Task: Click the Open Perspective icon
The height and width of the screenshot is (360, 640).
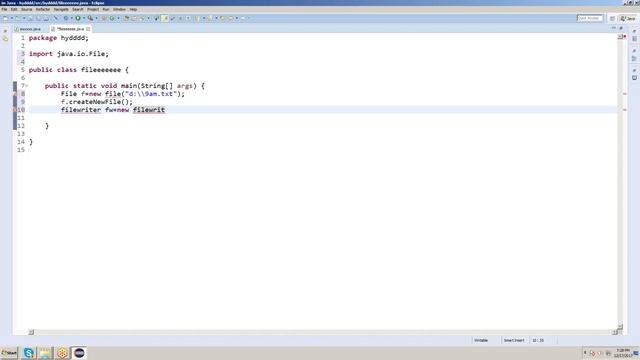Action: coord(612,18)
